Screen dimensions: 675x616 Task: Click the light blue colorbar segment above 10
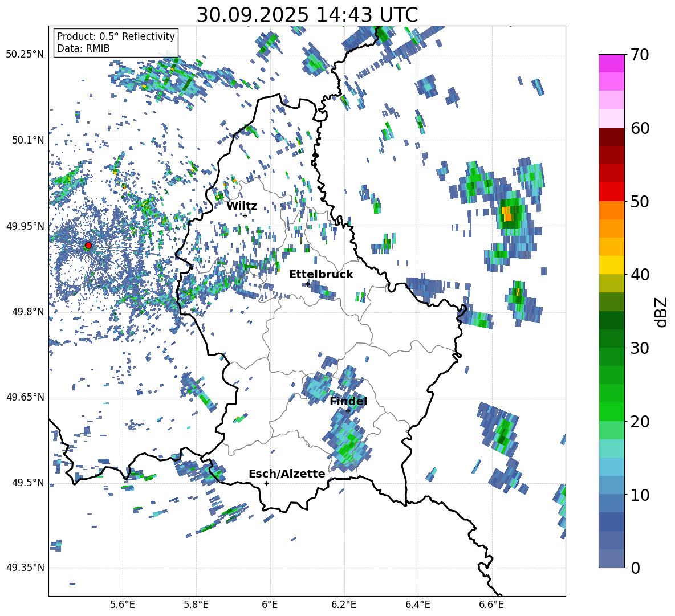click(x=611, y=467)
